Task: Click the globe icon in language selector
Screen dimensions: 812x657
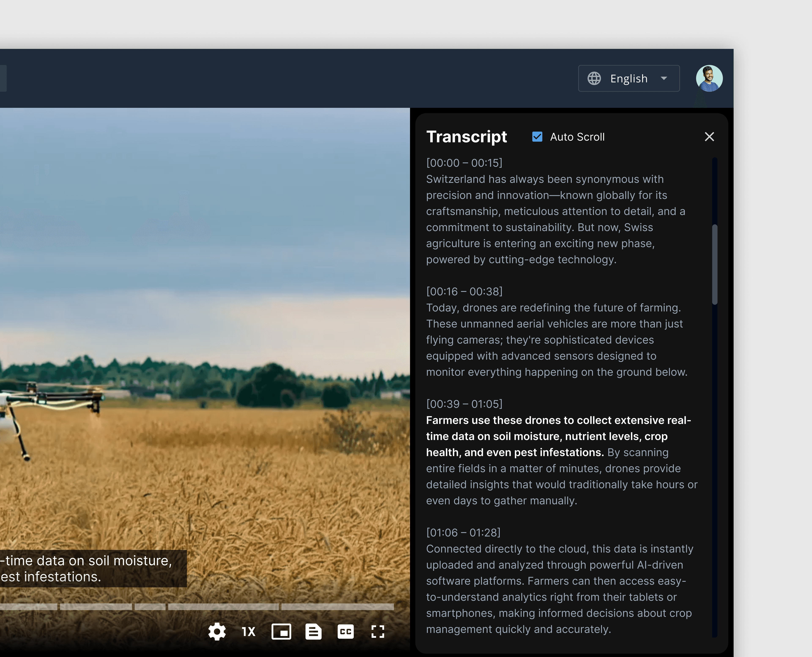Action: 594,78
